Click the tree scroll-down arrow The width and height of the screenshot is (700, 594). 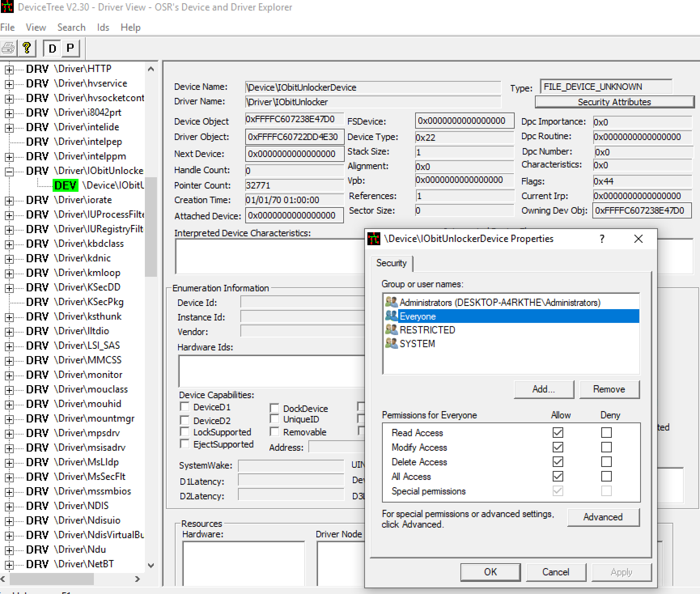coord(151,565)
